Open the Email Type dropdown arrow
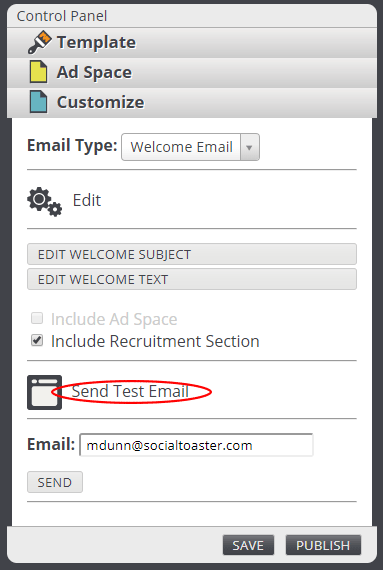Viewport: 383px width, 570px height. pos(249,147)
